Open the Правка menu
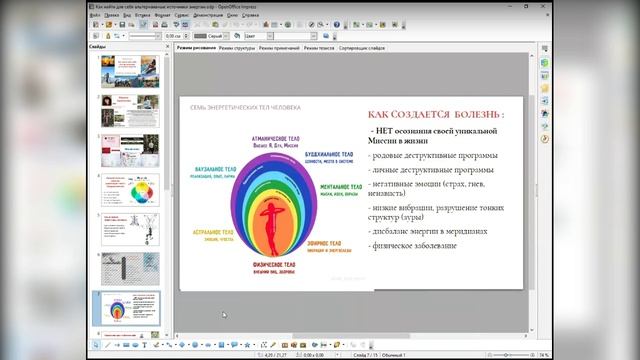The height and width of the screenshot is (360, 640). [x=111, y=15]
